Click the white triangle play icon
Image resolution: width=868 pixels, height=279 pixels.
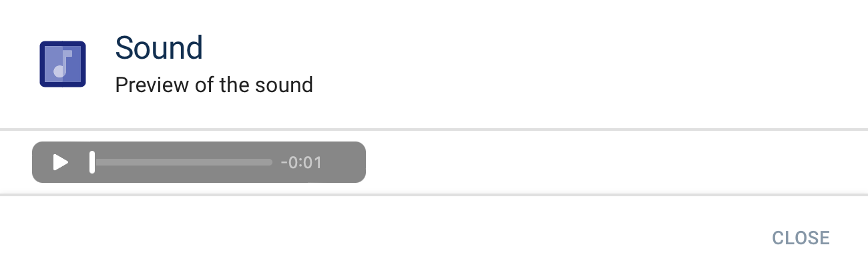click(61, 162)
